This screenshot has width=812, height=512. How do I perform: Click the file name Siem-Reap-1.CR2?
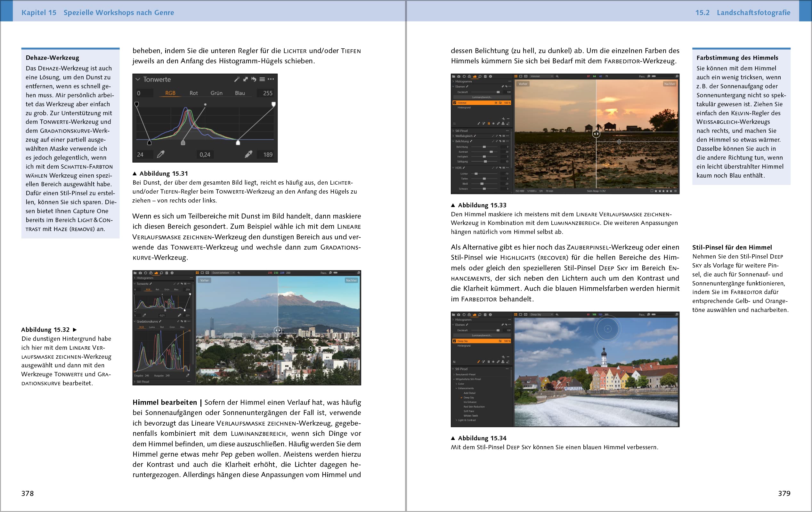point(596,191)
